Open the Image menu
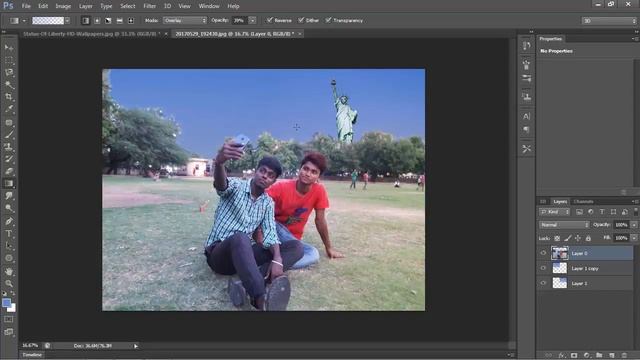Viewport: 640px width, 360px height. [63, 6]
